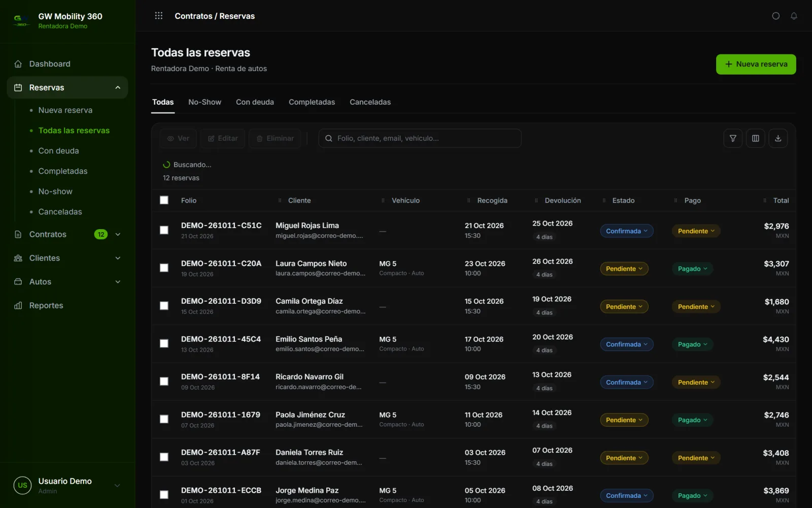Open Estado dropdown for Miguel Rojas Lima
This screenshot has height=508, width=812.
tap(627, 231)
